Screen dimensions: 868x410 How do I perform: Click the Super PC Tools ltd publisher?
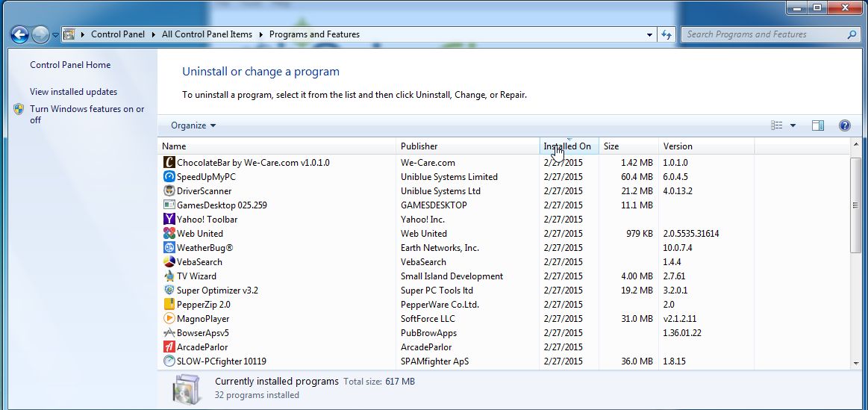(437, 291)
